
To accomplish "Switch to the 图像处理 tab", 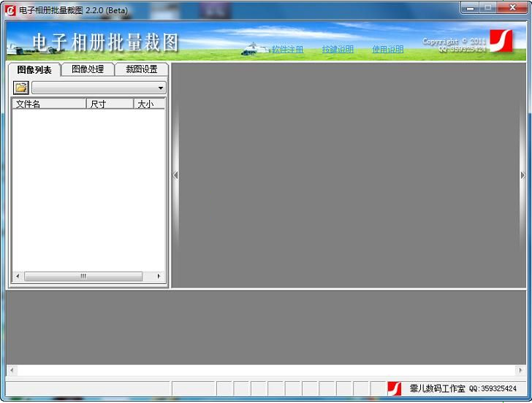I will pos(88,69).
